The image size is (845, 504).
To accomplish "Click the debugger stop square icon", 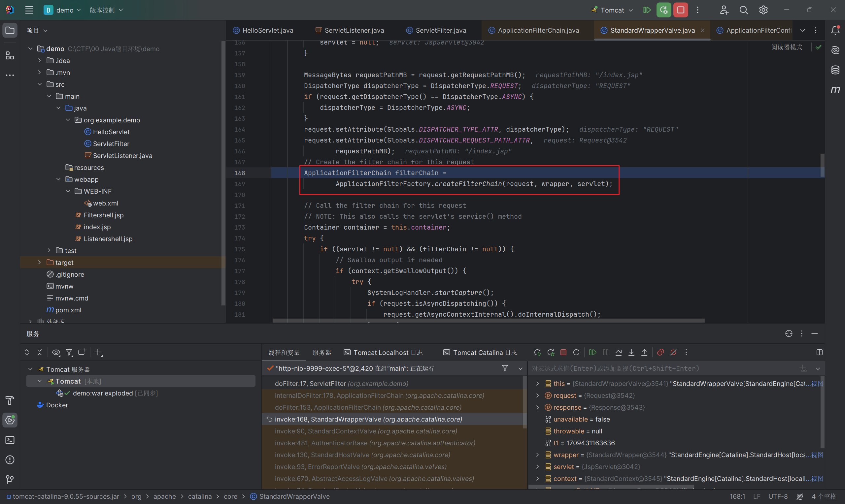I will 563,353.
